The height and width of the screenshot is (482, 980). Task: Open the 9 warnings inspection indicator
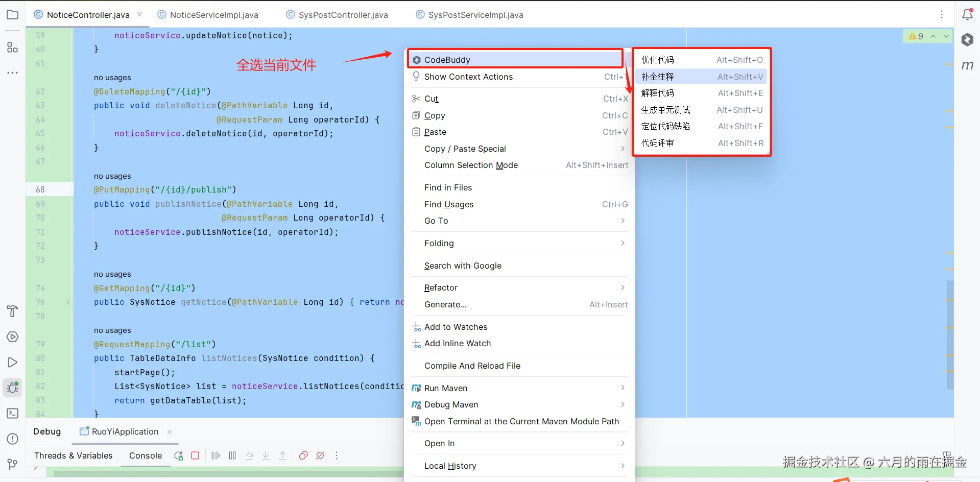[916, 36]
